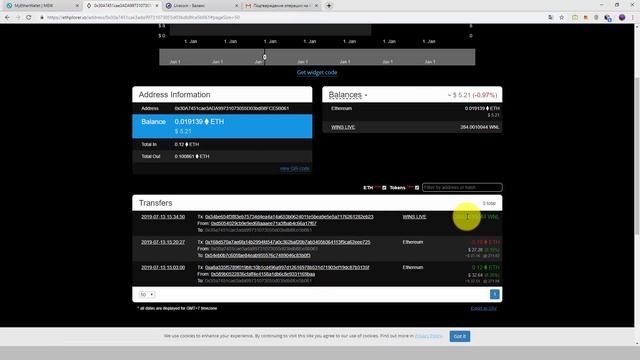Click the browser back arrow

[x=7, y=18]
